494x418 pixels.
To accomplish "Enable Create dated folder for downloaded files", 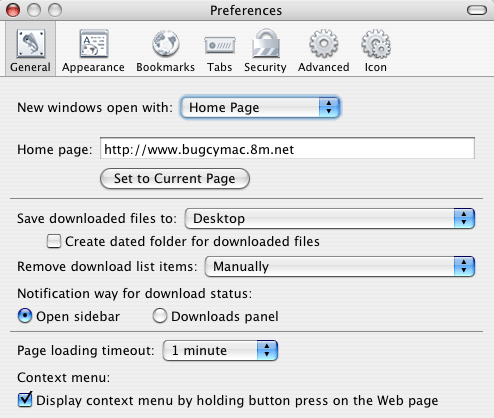I will (x=54, y=241).
